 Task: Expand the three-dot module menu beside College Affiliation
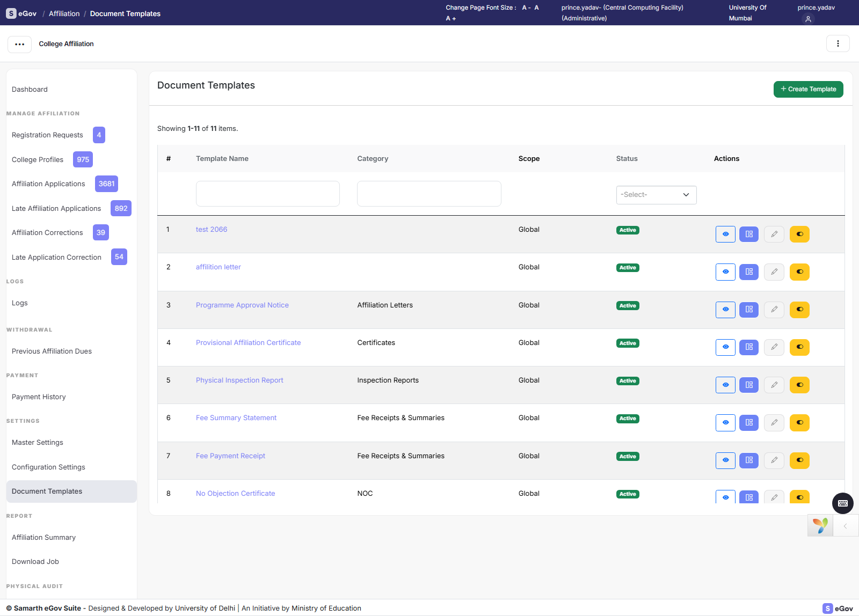19,44
